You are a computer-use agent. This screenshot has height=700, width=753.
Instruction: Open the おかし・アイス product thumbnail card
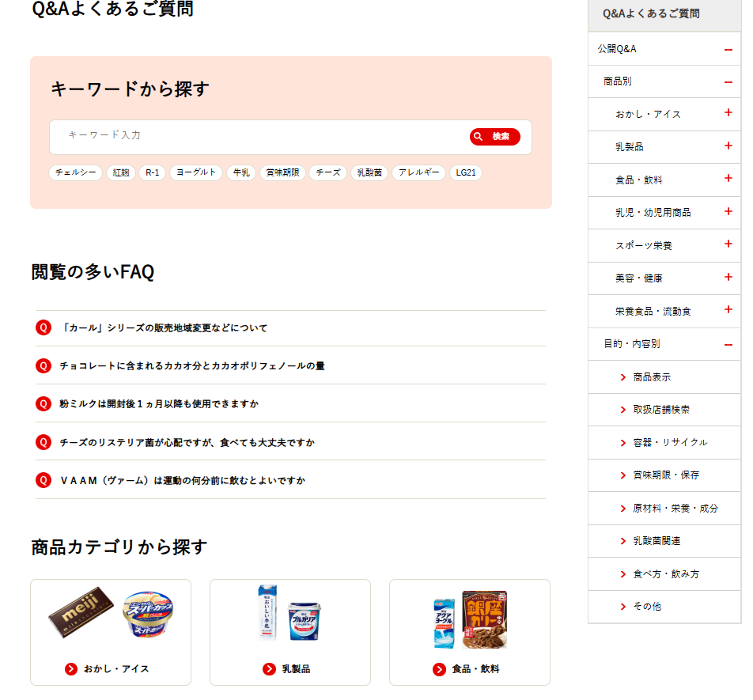tap(111, 632)
